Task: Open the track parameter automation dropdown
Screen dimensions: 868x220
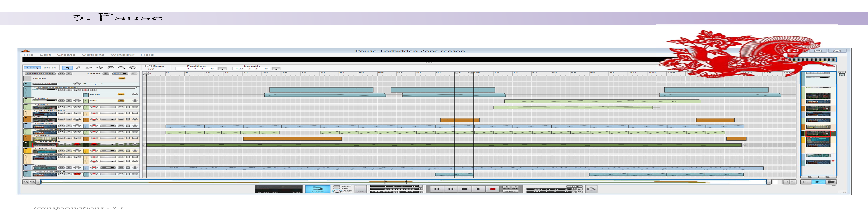Action: tap(120, 74)
